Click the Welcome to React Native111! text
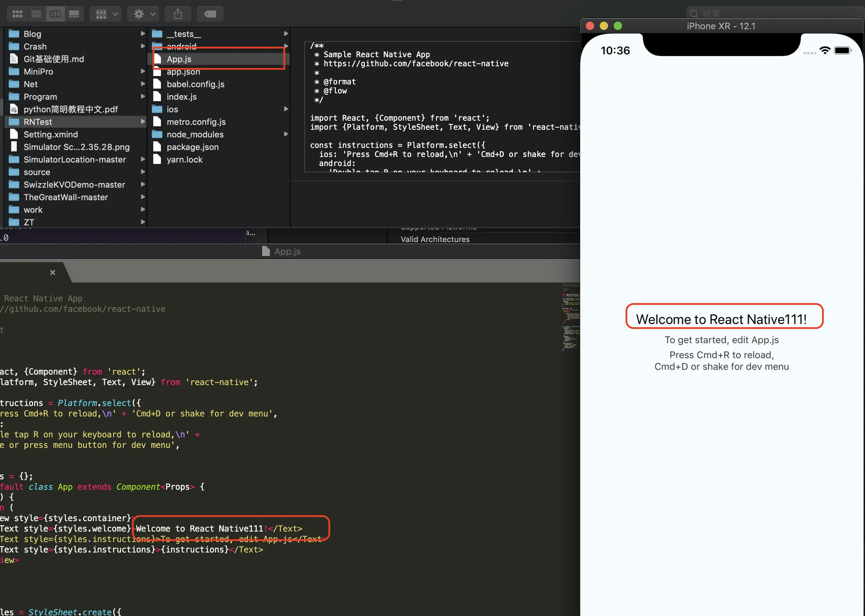This screenshot has width=865, height=616. (x=721, y=319)
